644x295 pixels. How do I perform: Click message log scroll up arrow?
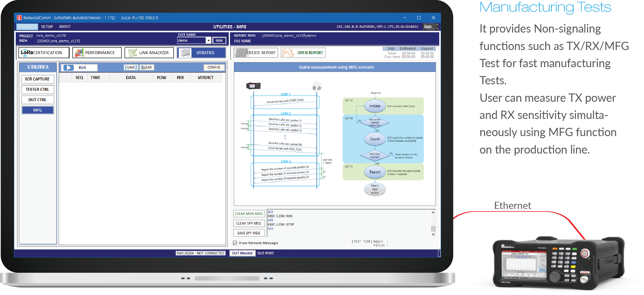tap(433, 212)
